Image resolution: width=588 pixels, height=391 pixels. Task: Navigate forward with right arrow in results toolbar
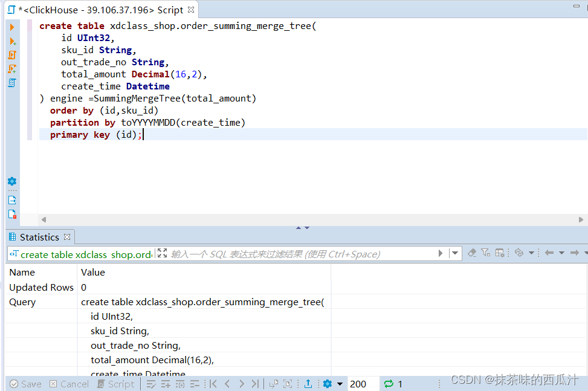point(575,253)
